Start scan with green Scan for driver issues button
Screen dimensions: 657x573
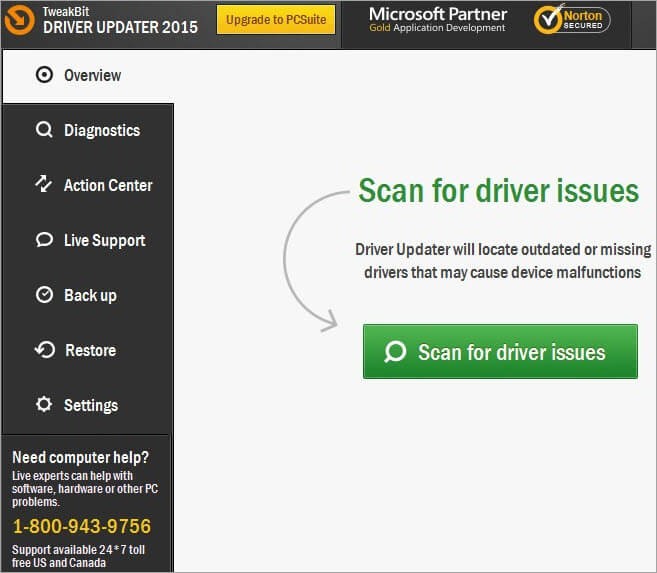tap(500, 351)
